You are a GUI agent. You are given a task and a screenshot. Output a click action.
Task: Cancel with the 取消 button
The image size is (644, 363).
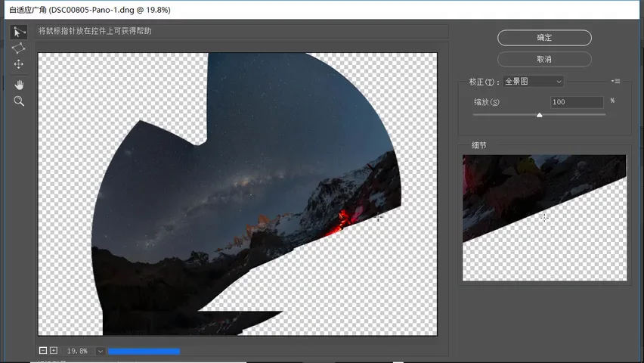pos(544,59)
